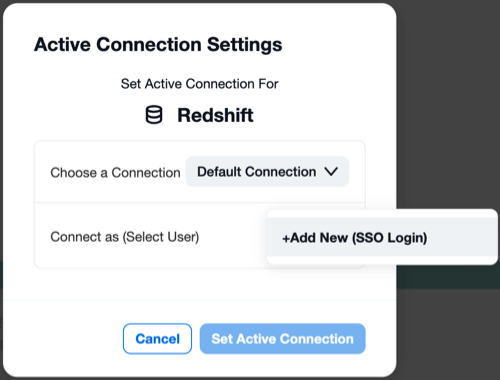Click the dark teal strip behind the dialog
The image size is (500, 380).
448,277
